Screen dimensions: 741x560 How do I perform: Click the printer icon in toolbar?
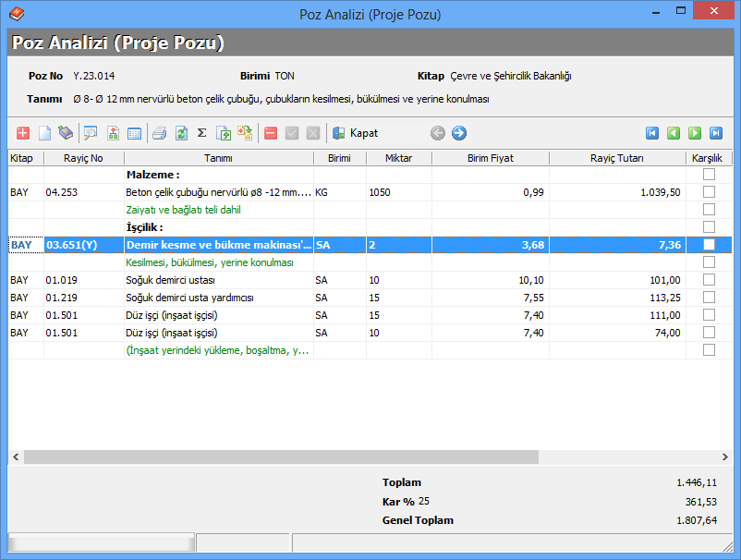point(159,133)
